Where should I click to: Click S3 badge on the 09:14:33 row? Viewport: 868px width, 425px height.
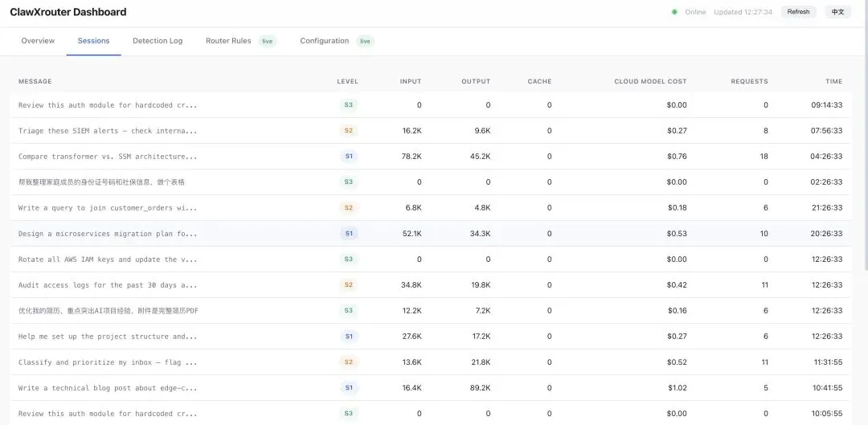point(349,104)
